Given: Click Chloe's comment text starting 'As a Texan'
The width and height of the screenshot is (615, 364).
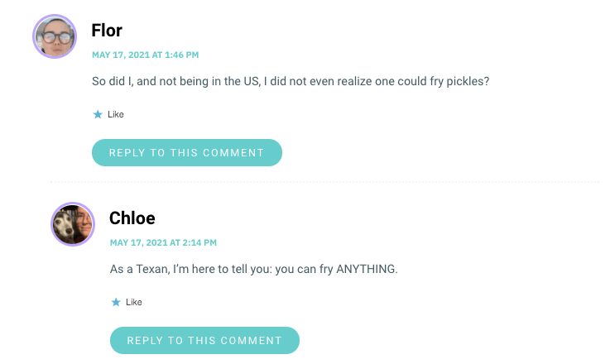Looking at the screenshot, I should [x=254, y=269].
